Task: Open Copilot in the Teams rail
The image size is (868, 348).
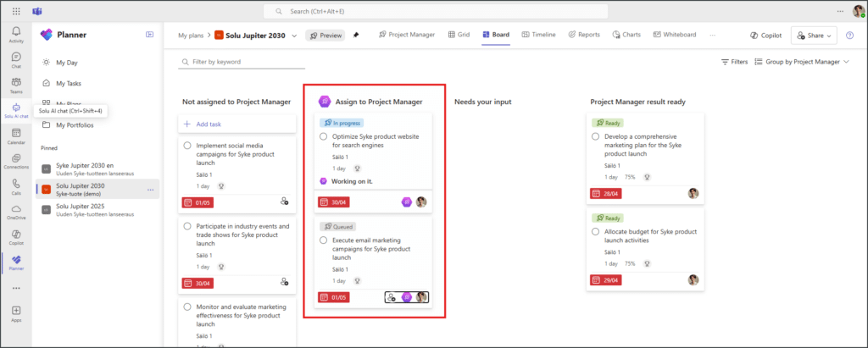Action: click(x=16, y=237)
